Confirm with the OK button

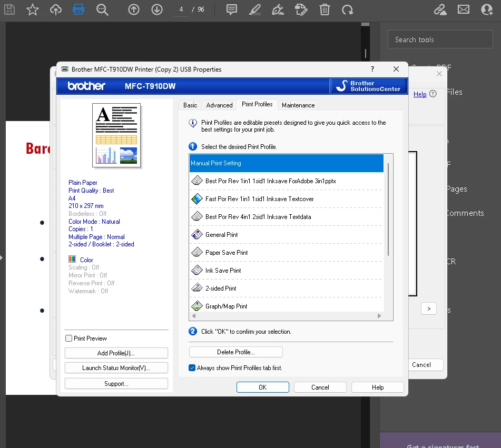point(263,387)
